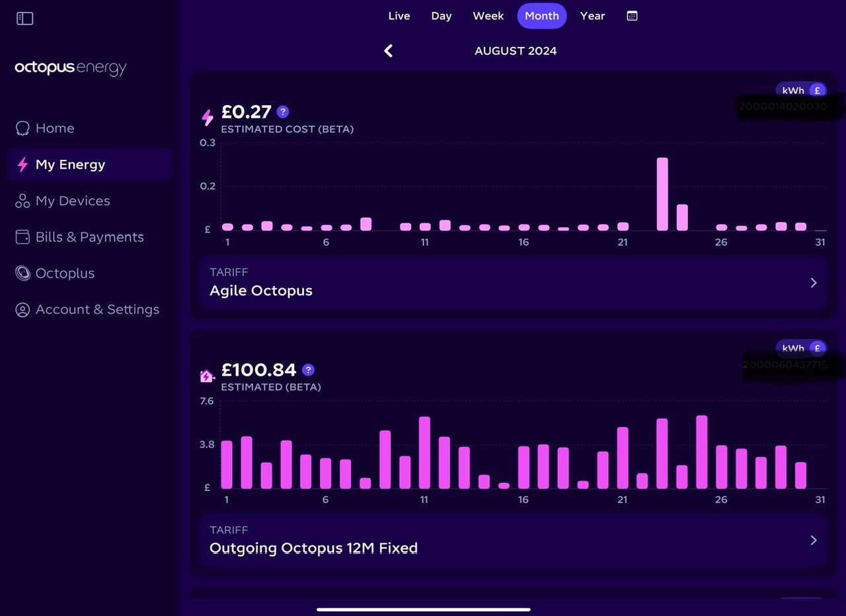This screenshot has width=846, height=616.
Task: Expand the Agile Octopus tariff row
Action: tap(513, 282)
